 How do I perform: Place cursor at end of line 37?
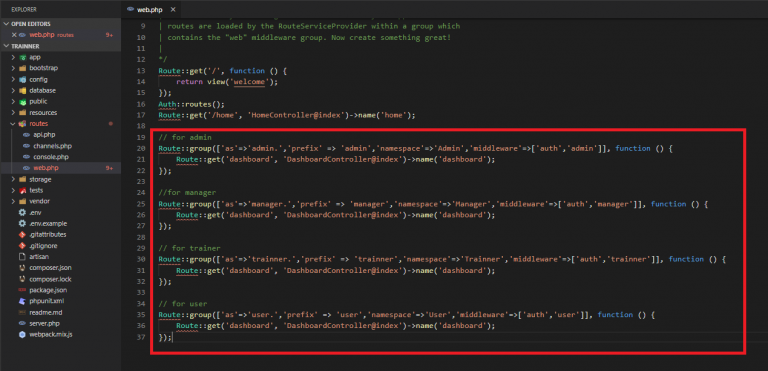point(173,337)
